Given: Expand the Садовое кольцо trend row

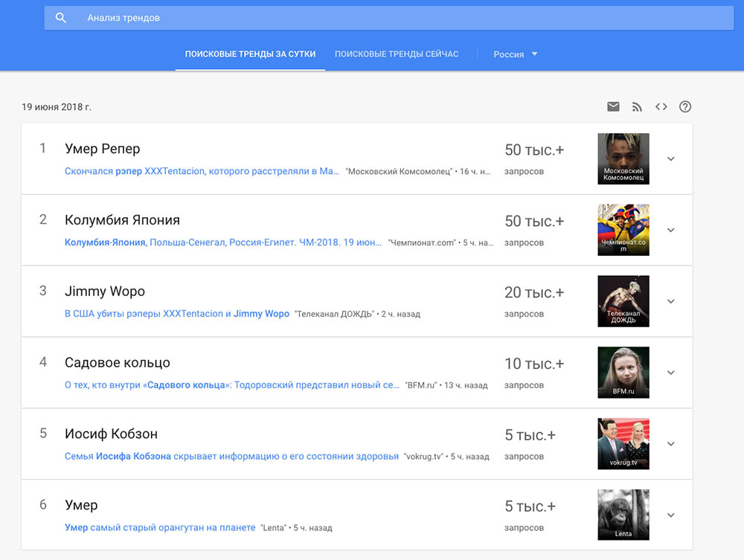Looking at the screenshot, I should [x=670, y=373].
